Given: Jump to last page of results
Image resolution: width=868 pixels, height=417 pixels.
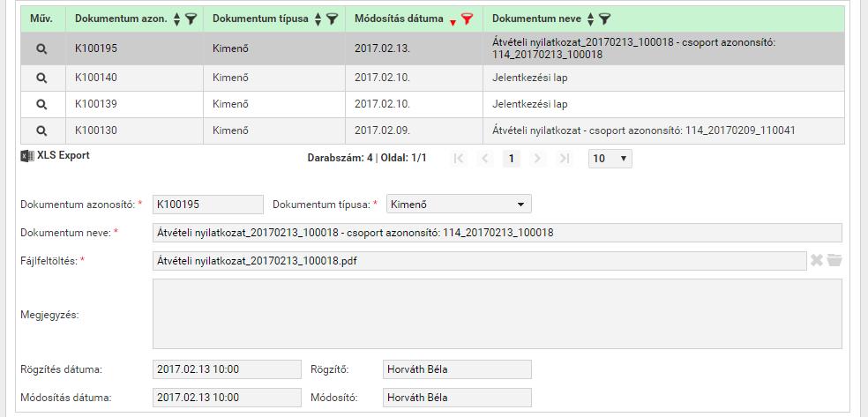Looking at the screenshot, I should 564,159.
